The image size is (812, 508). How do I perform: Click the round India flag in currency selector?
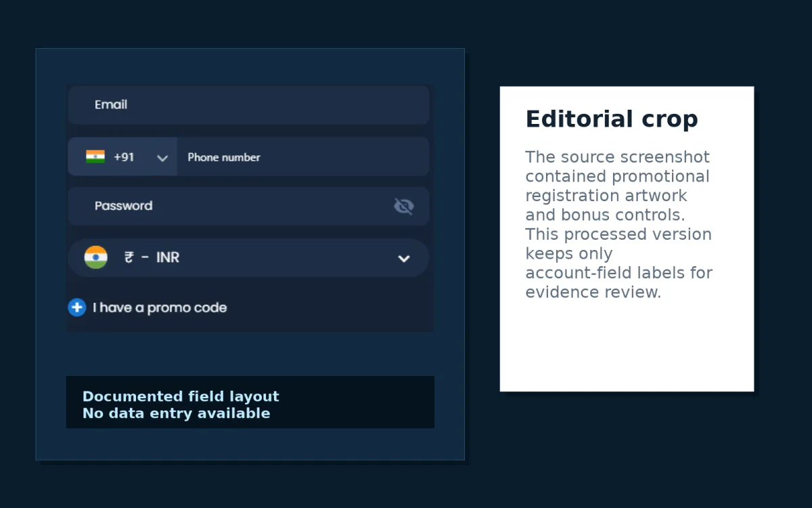tap(96, 257)
